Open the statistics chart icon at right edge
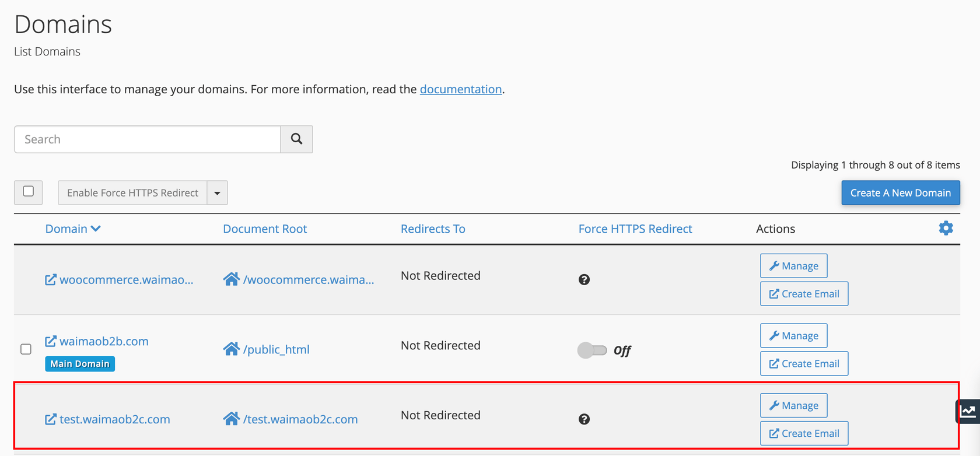Viewport: 980px width, 456px height. point(968,412)
